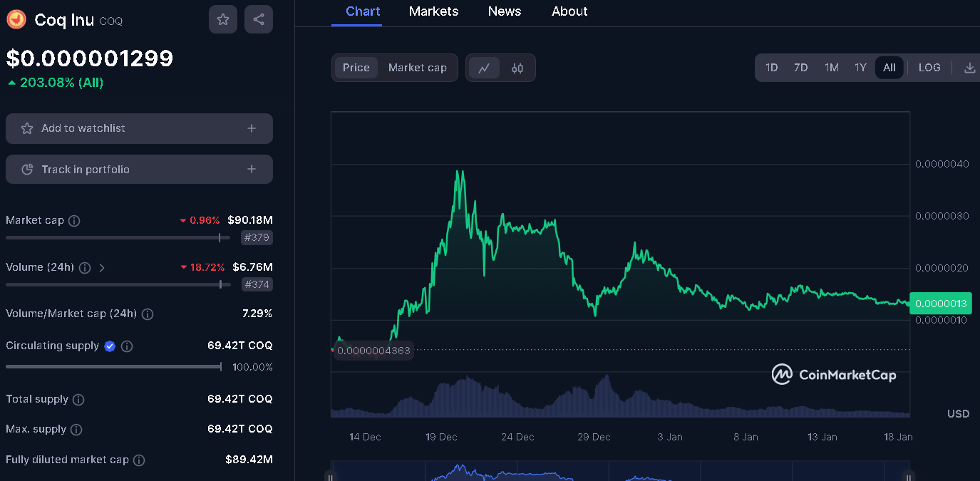Click the 3 Jan date axis label
Viewport: 980px width, 481px height.
pos(670,437)
